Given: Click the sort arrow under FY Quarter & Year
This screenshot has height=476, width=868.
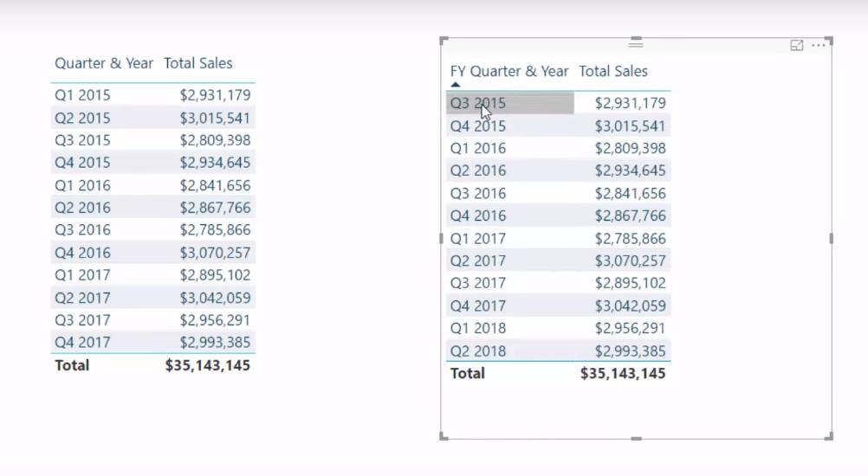Looking at the screenshot, I should (455, 85).
